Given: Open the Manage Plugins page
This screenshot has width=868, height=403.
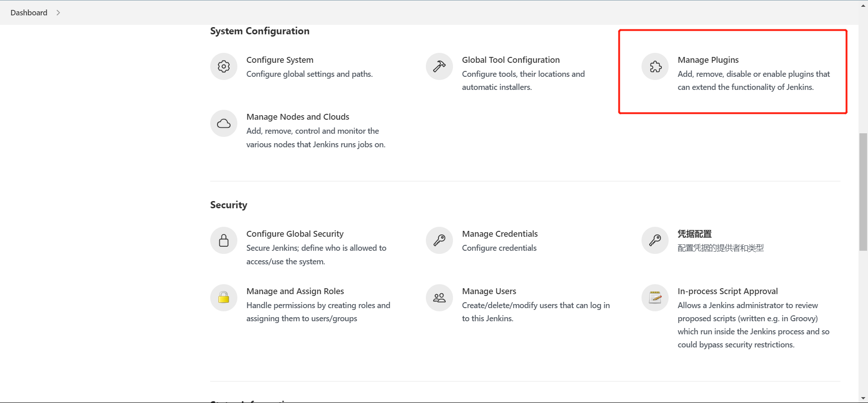Looking at the screenshot, I should [708, 60].
